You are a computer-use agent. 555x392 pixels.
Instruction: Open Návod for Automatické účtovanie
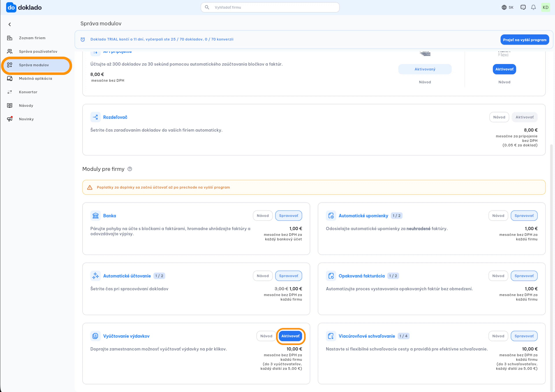click(263, 276)
